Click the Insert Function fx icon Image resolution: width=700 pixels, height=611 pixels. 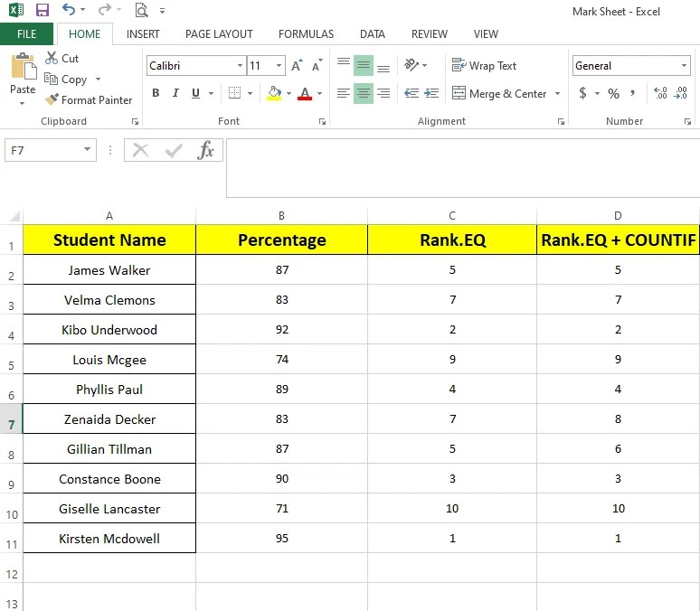pos(205,150)
